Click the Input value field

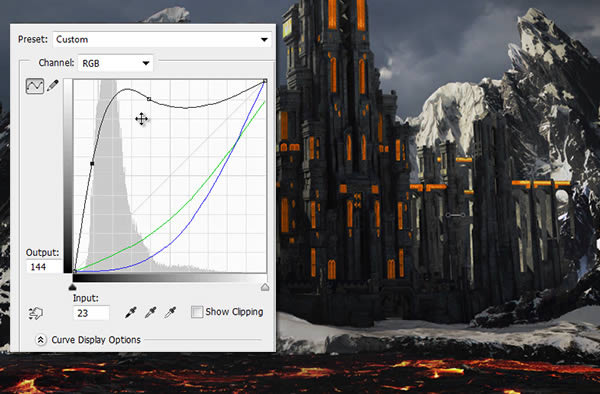[91, 313]
